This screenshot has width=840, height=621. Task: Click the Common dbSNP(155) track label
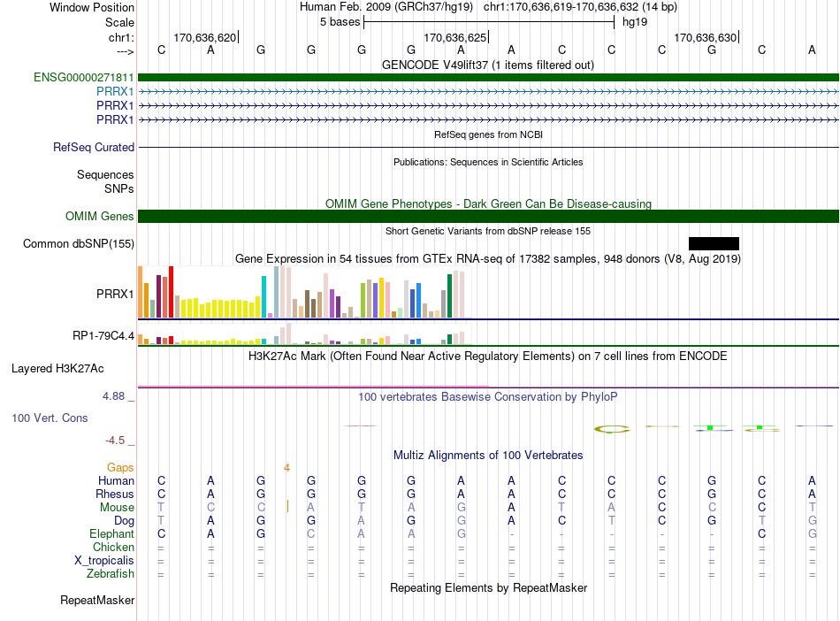click(x=79, y=244)
